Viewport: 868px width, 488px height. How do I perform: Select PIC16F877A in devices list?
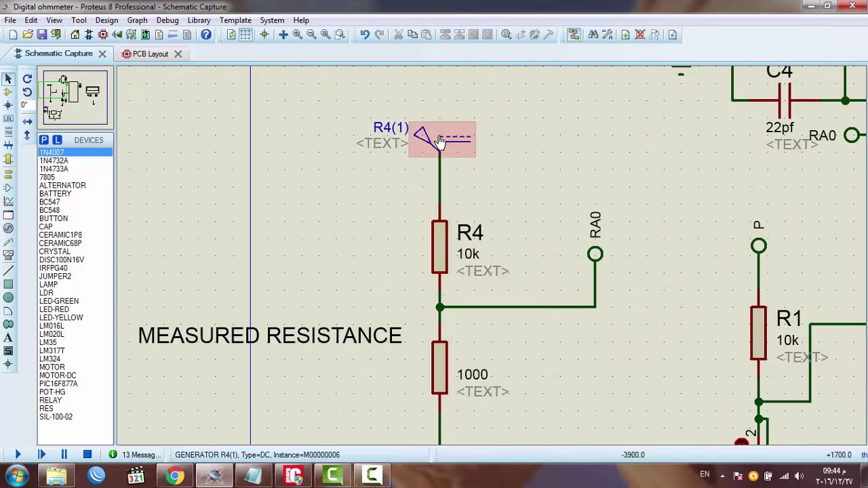pos(58,384)
